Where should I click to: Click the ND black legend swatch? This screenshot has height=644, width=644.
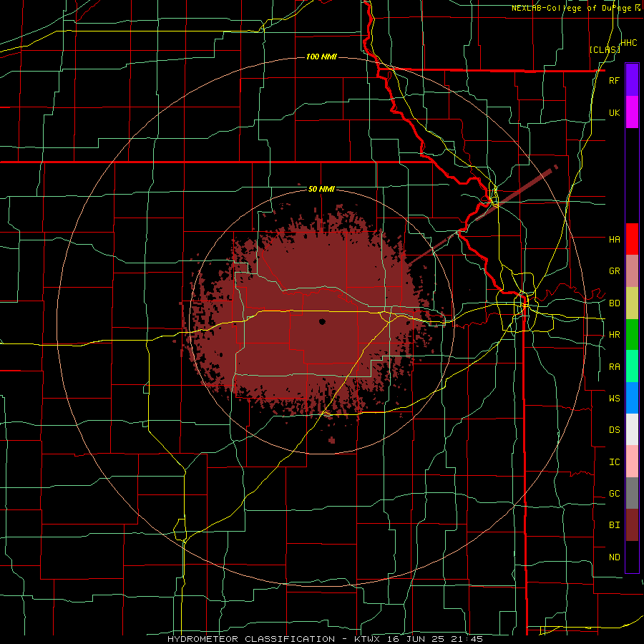632,557
